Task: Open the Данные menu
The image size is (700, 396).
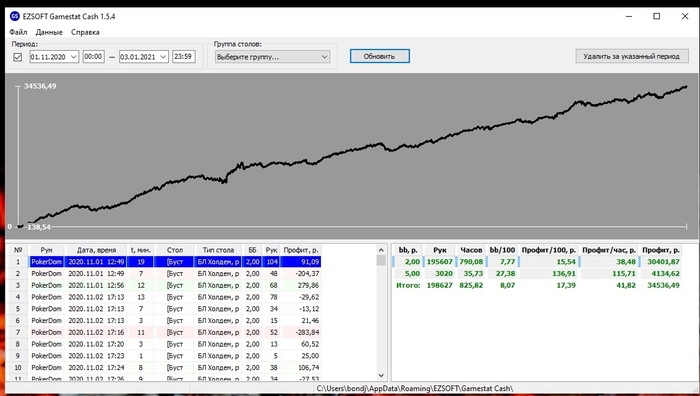Action: click(x=49, y=32)
